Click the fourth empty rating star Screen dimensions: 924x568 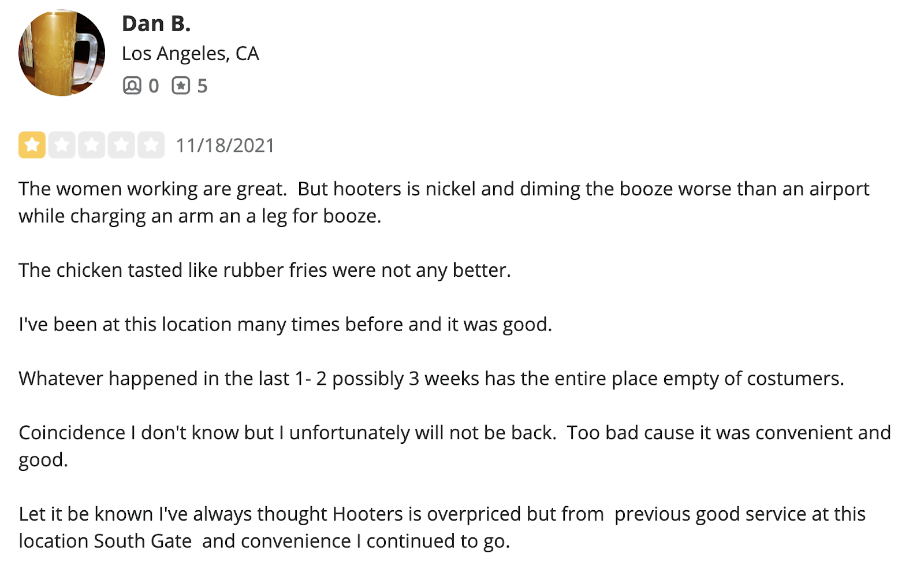pyautogui.click(x=121, y=145)
